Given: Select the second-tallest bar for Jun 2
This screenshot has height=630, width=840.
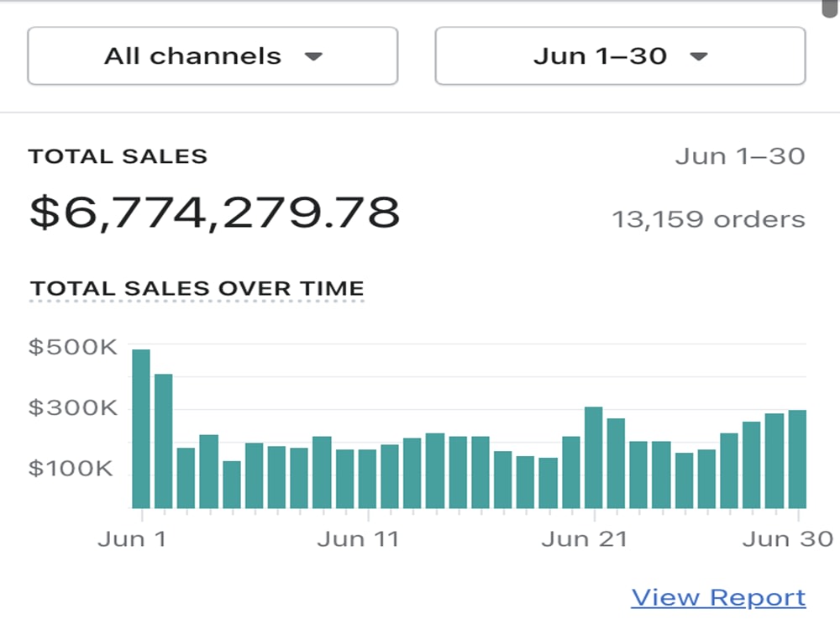Looking at the screenshot, I should tap(164, 441).
